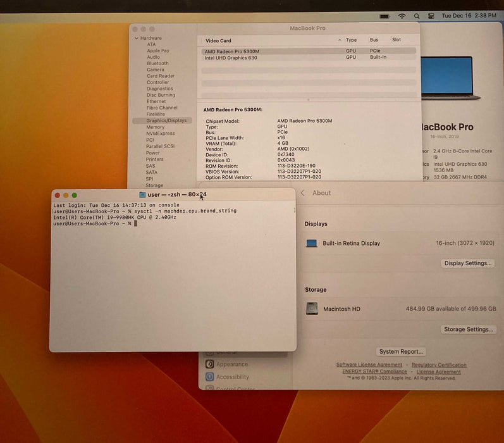Click the menu bar clock Tue Dec 16

click(x=469, y=16)
